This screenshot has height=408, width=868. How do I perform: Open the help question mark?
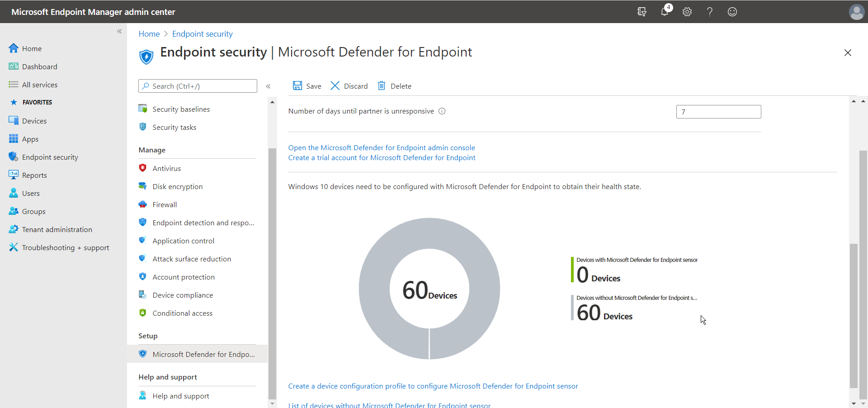[710, 12]
